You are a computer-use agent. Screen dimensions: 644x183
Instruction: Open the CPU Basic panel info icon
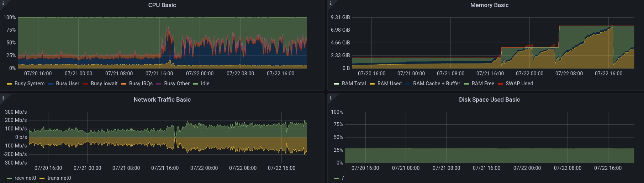[x=3, y=3]
